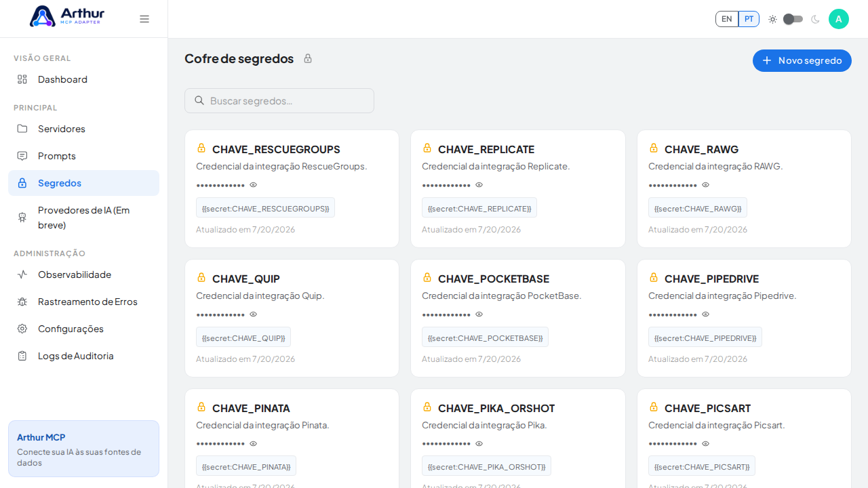Copy the {{secret:CHAVE_QUIP}} reference chip
Viewport: 868px width, 488px height.
[x=243, y=337]
